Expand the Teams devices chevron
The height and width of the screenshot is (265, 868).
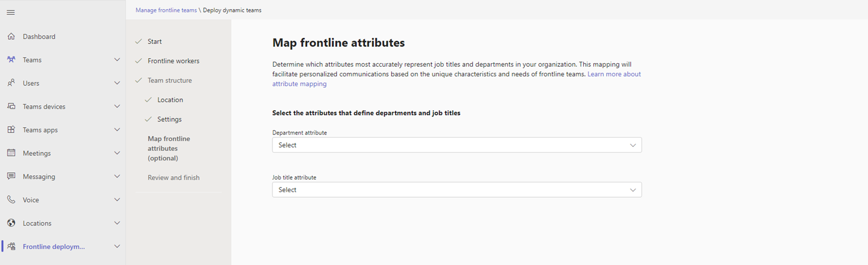[117, 106]
